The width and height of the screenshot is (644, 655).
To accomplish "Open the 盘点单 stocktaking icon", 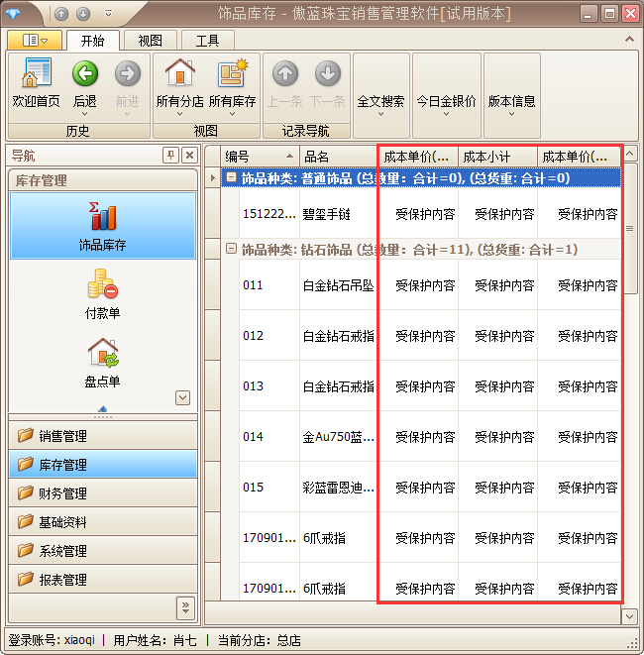I will click(102, 363).
